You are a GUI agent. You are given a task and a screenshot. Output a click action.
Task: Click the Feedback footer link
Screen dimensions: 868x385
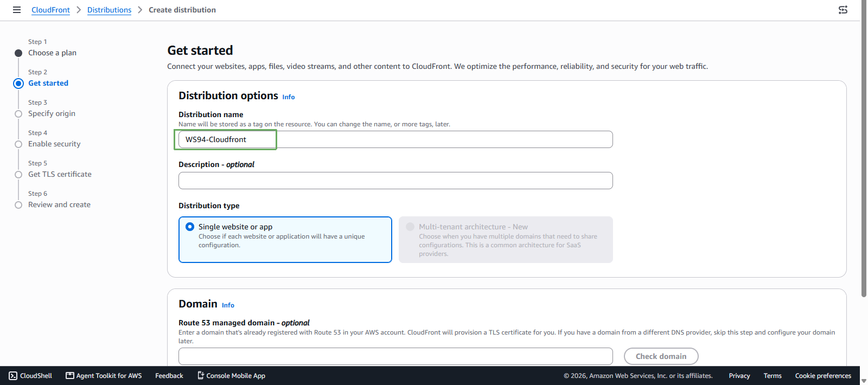(169, 376)
